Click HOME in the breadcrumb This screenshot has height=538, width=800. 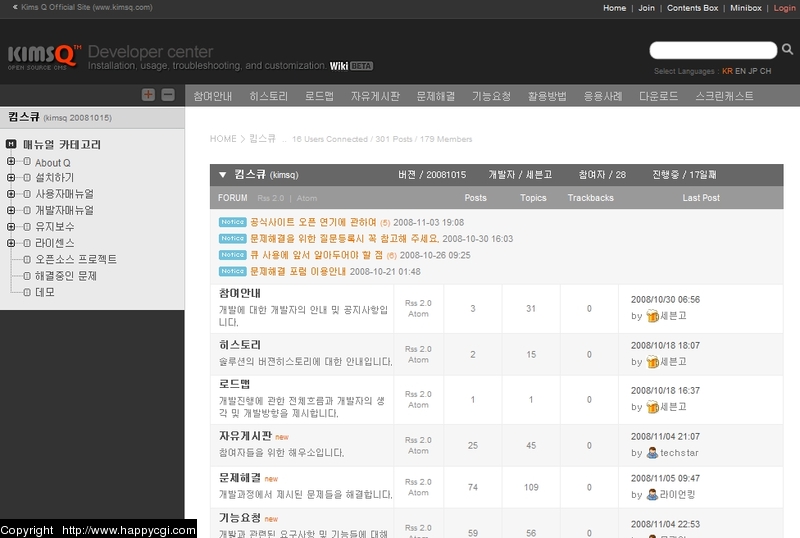[223, 138]
